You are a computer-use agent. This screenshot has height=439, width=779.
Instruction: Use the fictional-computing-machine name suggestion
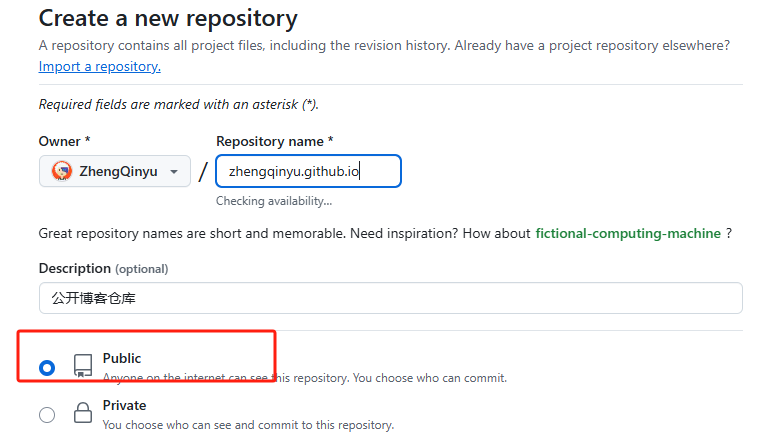628,233
